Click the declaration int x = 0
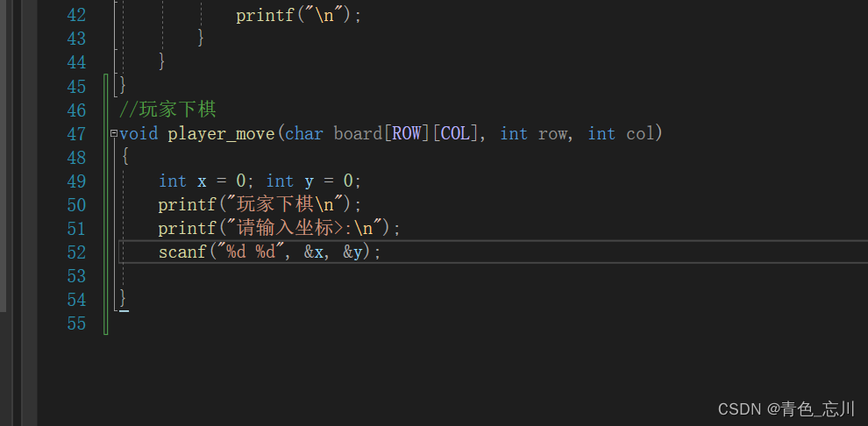 tap(202, 181)
